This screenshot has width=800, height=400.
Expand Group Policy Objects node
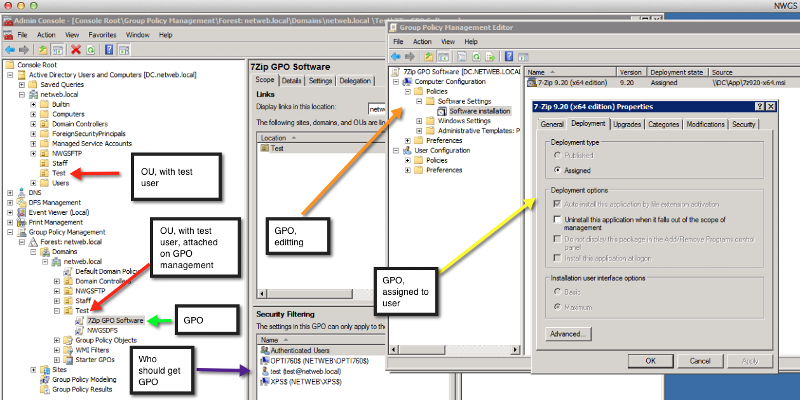(57, 340)
